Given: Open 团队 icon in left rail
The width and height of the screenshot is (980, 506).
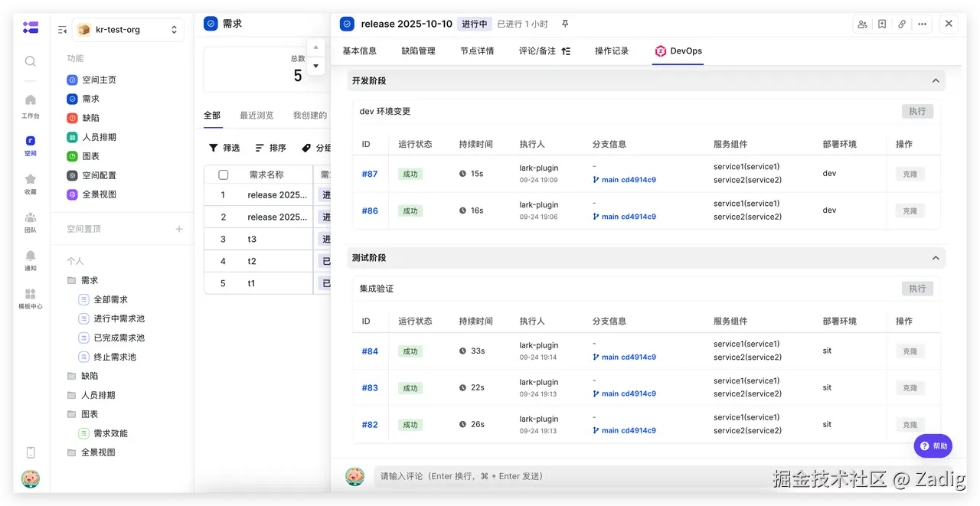Looking at the screenshot, I should [x=30, y=222].
